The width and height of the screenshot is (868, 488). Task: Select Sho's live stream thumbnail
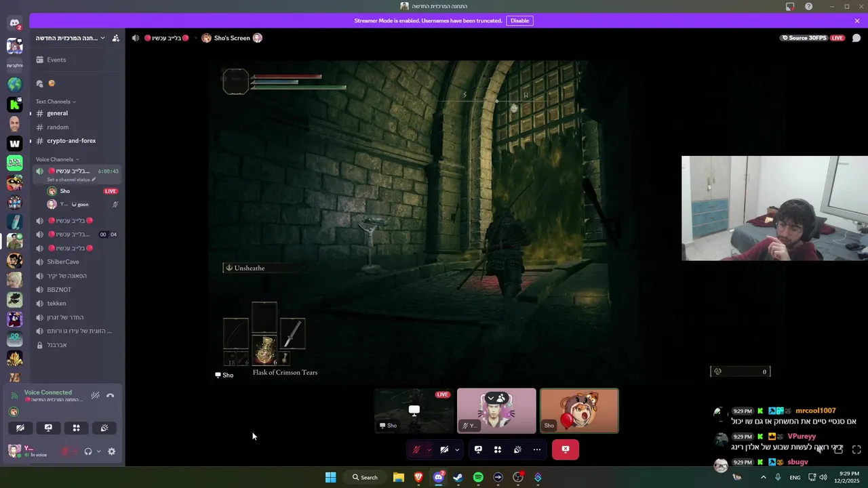coord(414,411)
